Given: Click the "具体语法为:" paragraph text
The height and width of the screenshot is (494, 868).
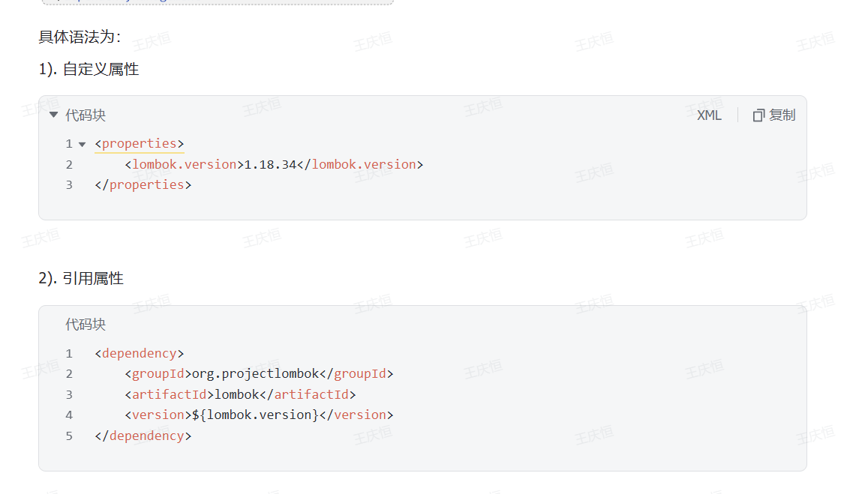Looking at the screenshot, I should [80, 37].
